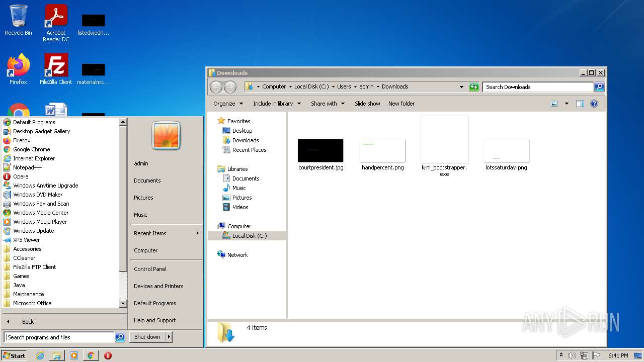Screen dimensions: 644x362
Task: Click New folder button
Action: (401, 104)
